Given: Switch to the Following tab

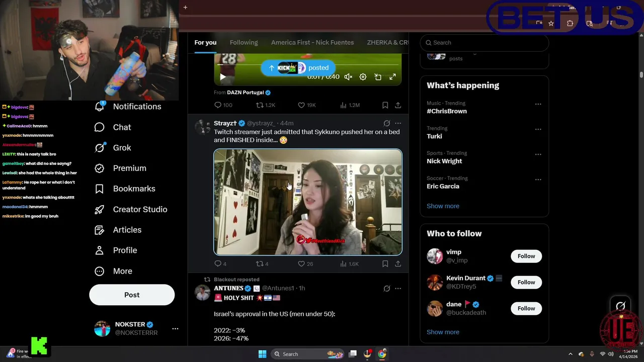Looking at the screenshot, I should (x=244, y=43).
